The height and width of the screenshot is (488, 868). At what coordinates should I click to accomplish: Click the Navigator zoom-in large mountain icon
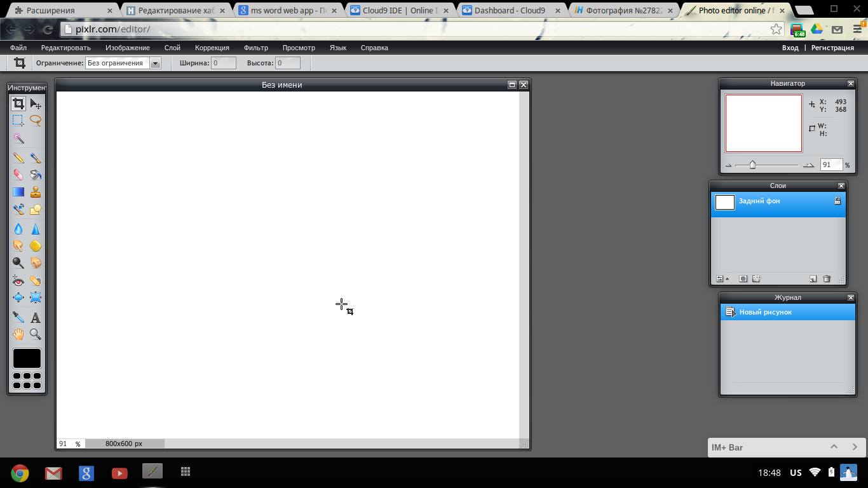click(808, 165)
